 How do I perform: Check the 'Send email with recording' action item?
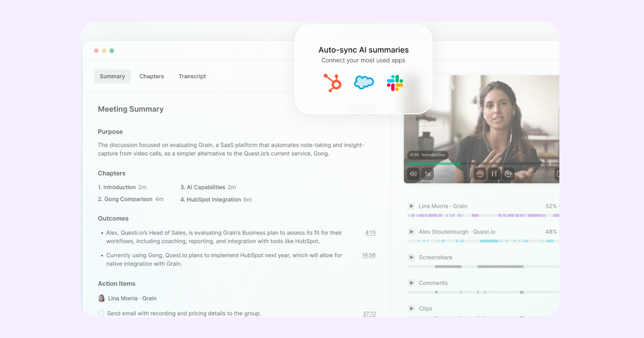click(101, 314)
